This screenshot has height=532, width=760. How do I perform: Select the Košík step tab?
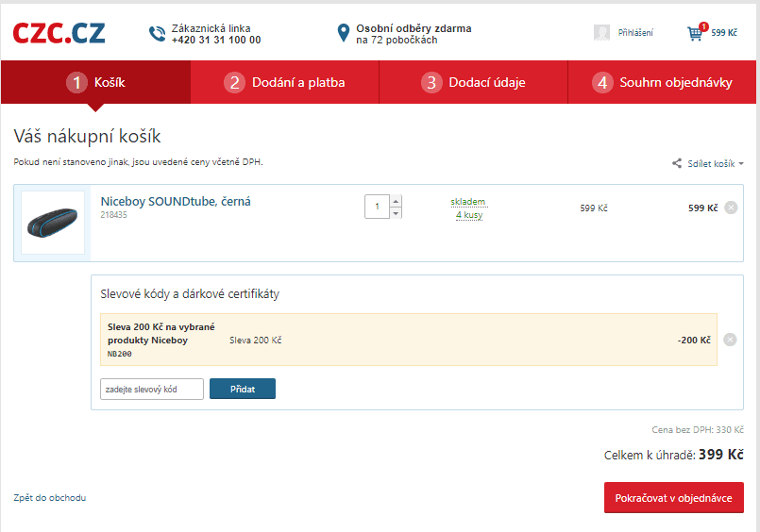tap(95, 82)
